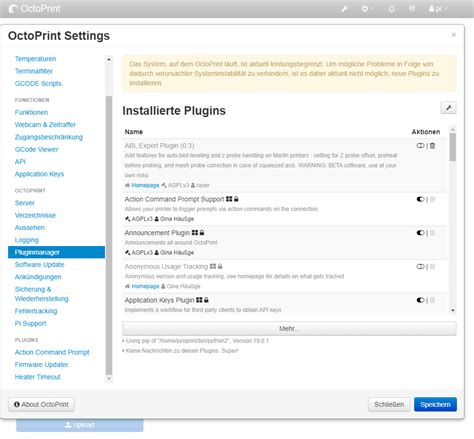
Task: Click the Announcement Plugin name
Action: [x=157, y=233]
